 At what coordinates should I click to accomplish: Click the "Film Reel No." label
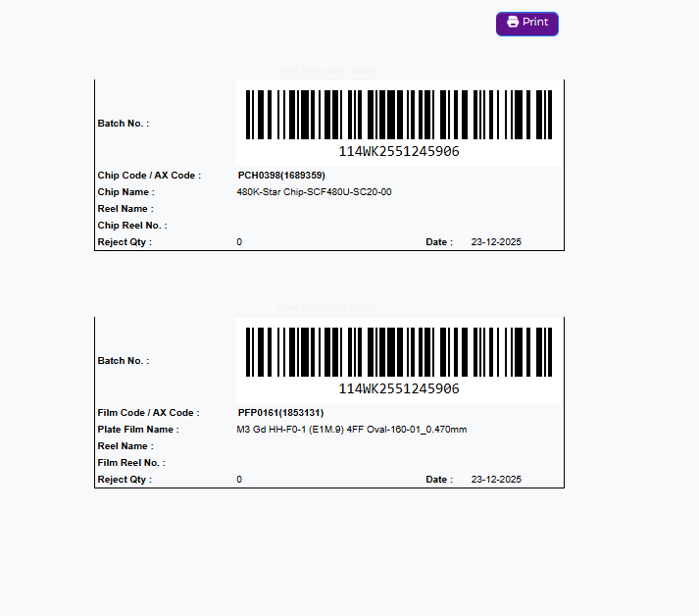point(131,463)
